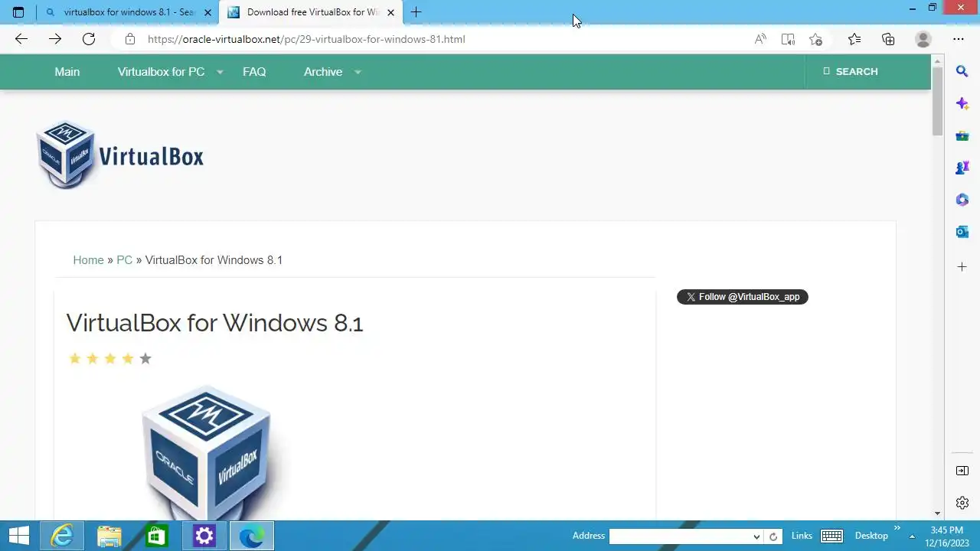Viewport: 980px width, 551px height.
Task: Open the FAQ menu item
Action: pos(254,72)
